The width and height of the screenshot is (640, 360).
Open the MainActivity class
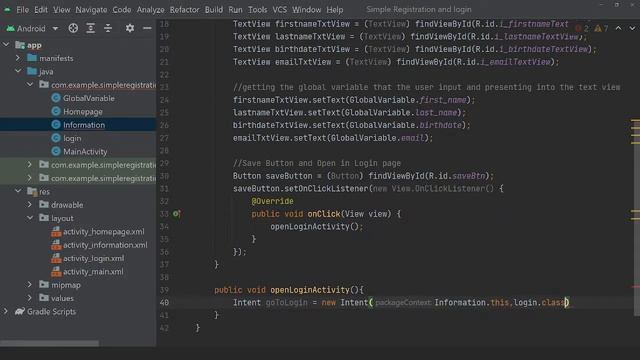[x=85, y=151]
